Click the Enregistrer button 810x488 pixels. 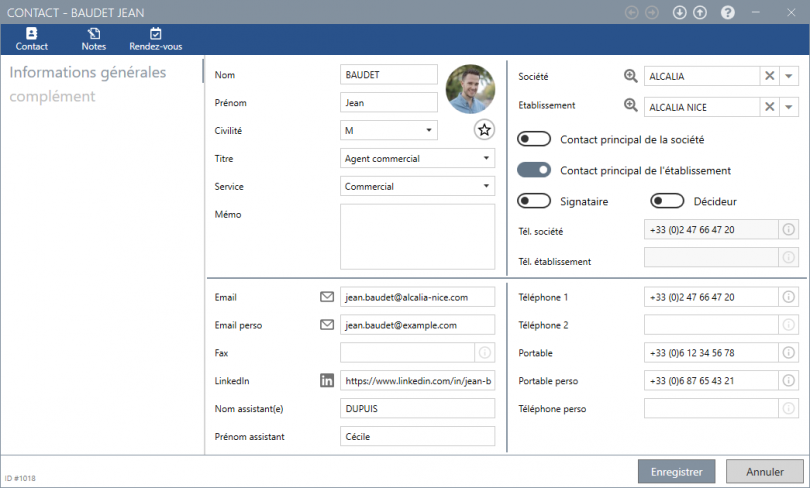(x=677, y=471)
